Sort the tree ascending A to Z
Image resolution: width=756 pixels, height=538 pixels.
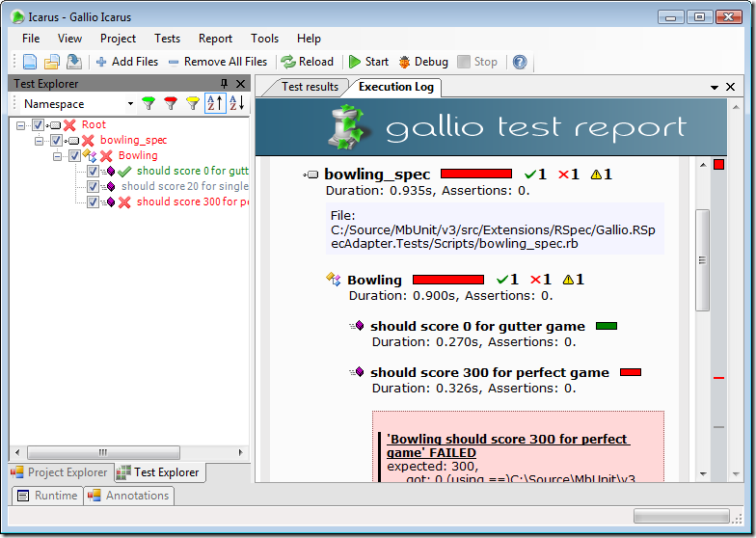click(215, 103)
